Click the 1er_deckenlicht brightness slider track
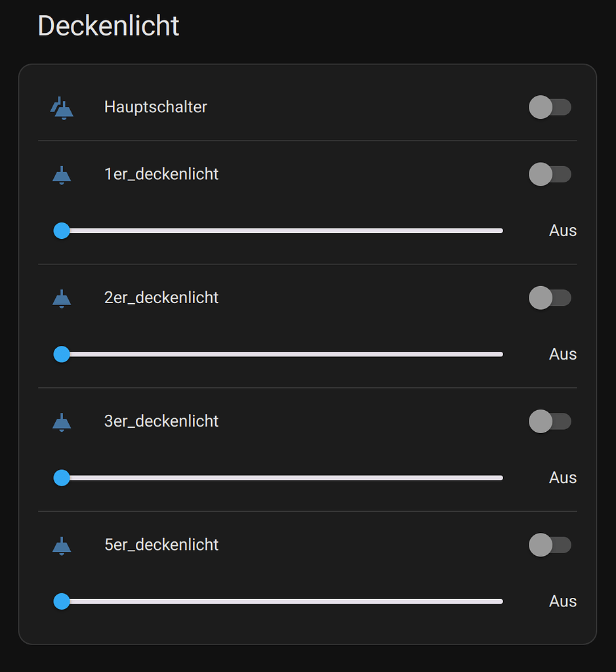616x672 pixels. coord(278,230)
